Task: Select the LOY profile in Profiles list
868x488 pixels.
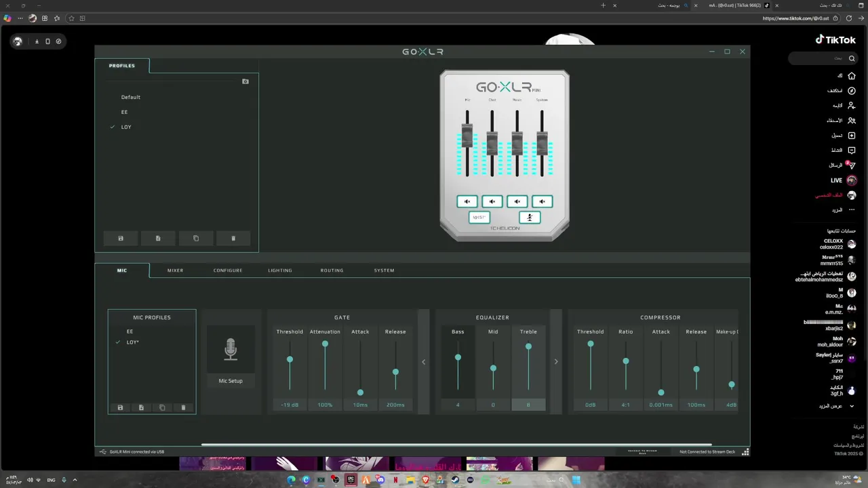Action: 126,127
